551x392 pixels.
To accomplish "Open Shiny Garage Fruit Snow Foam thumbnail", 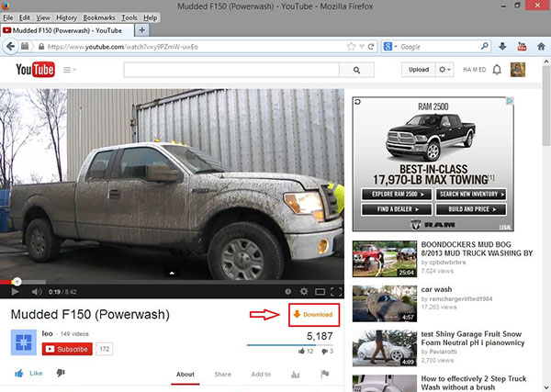I will tap(385, 348).
